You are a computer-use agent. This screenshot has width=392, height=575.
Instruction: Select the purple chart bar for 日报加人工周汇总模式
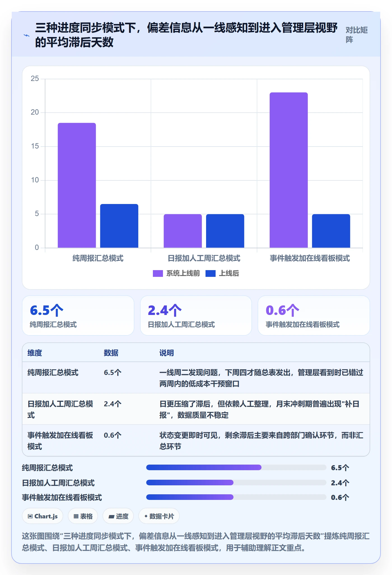click(183, 231)
